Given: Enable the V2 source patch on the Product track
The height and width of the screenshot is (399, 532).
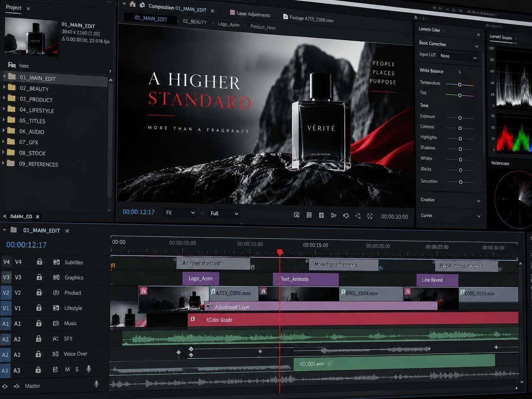Looking at the screenshot, I should click(6, 293).
